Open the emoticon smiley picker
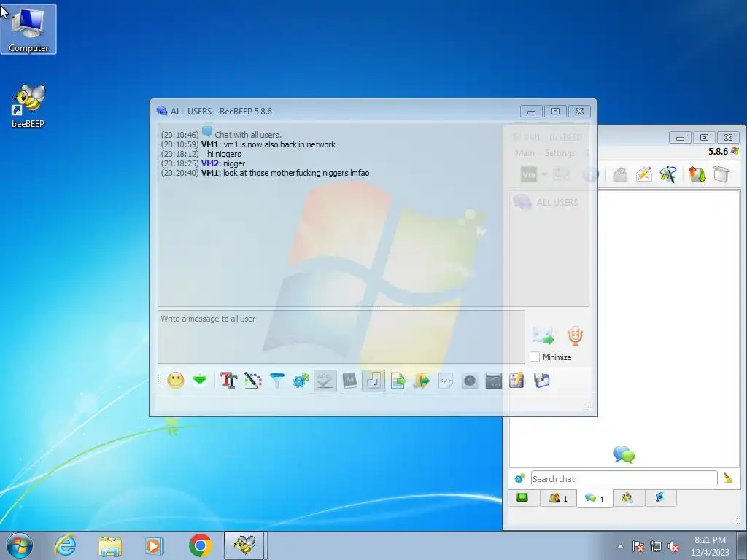The width and height of the screenshot is (747, 560). click(x=175, y=381)
